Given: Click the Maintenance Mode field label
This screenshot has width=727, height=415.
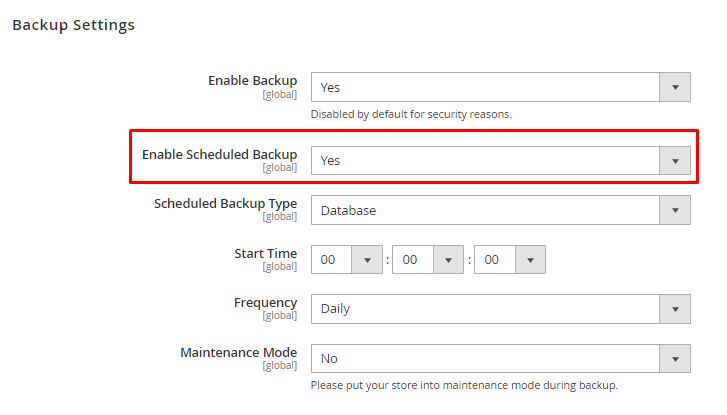Looking at the screenshot, I should pos(238,352).
